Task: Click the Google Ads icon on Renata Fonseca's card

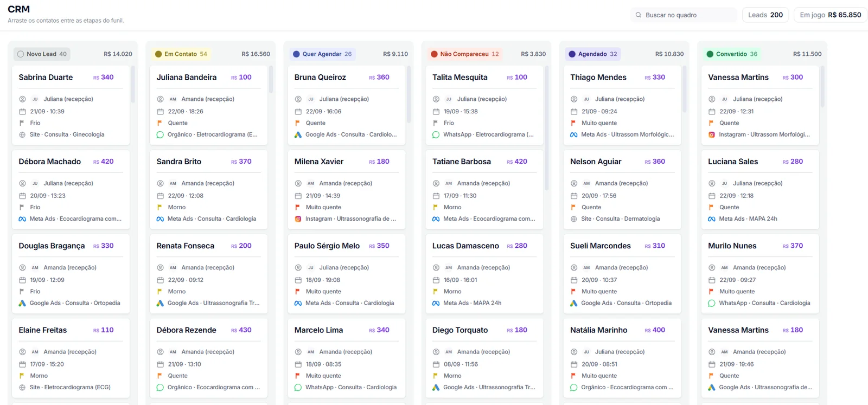Action: (160, 303)
